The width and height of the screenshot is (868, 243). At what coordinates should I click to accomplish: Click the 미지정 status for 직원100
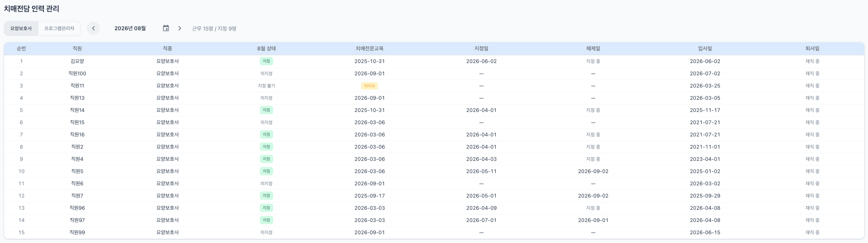(x=266, y=73)
